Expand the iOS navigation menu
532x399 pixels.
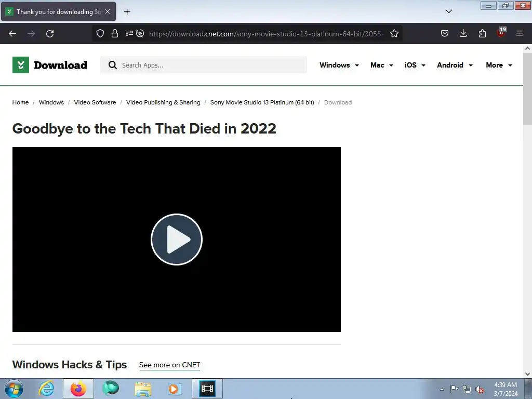[415, 65]
